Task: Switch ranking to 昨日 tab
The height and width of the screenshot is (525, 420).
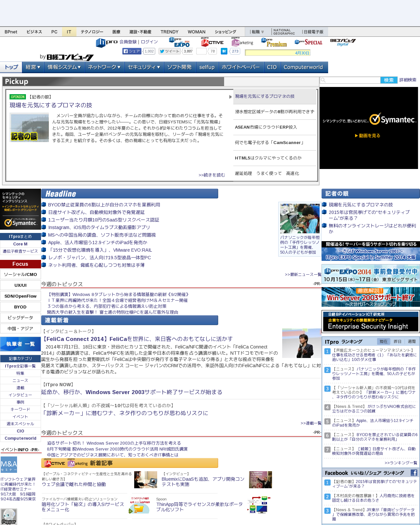Action: tap(397, 342)
